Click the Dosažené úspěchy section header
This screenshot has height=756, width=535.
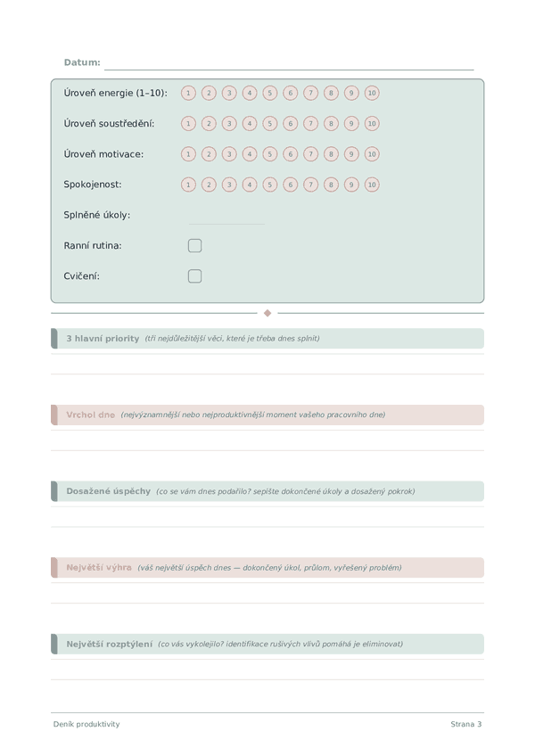coord(267,491)
